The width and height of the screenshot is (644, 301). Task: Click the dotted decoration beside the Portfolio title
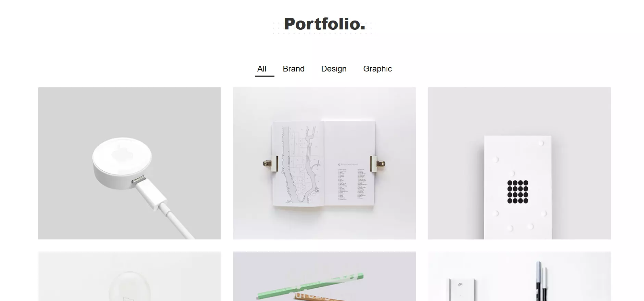(x=278, y=28)
